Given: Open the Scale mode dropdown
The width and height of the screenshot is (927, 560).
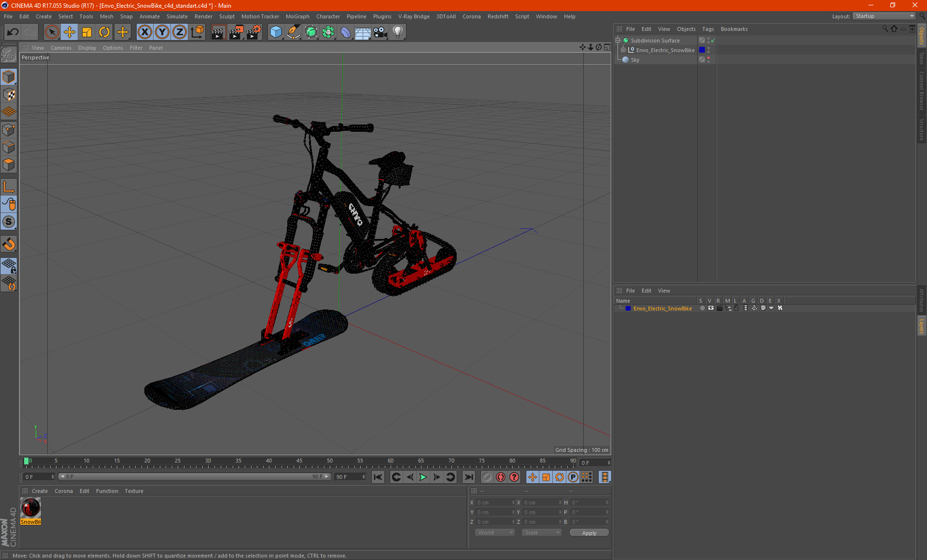Looking at the screenshot, I should (x=542, y=532).
